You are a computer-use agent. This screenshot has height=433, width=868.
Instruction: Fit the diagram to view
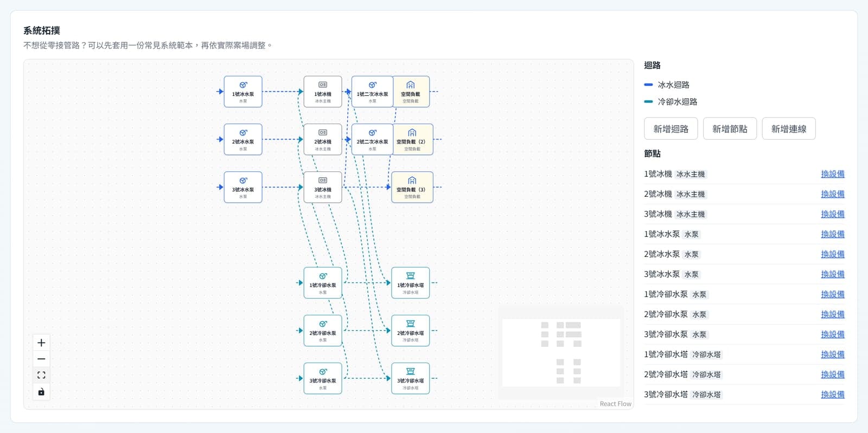click(41, 375)
